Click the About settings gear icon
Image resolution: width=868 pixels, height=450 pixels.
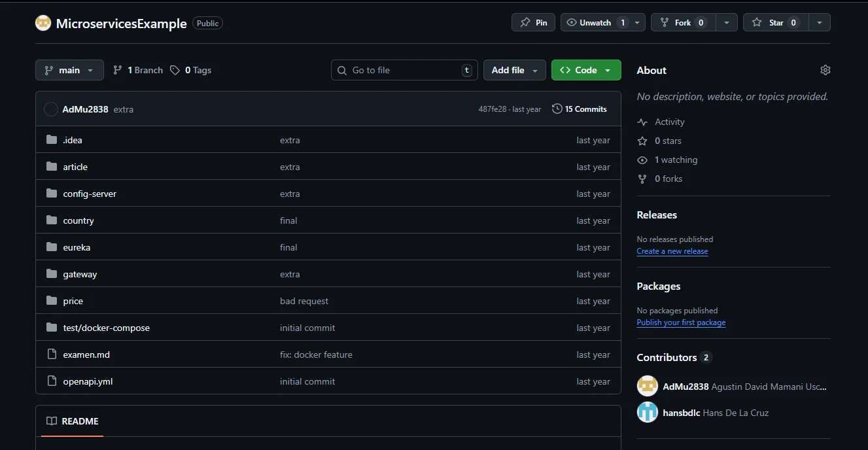(x=825, y=70)
